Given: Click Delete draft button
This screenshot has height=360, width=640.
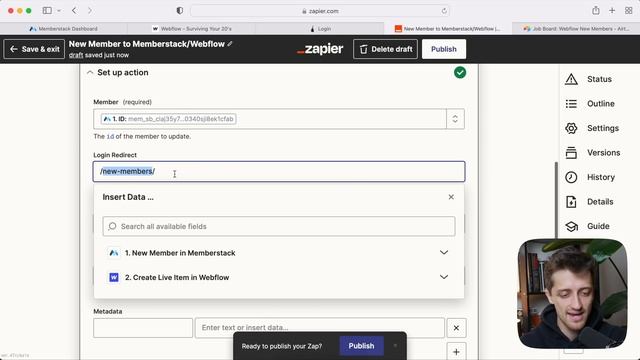Looking at the screenshot, I should [x=385, y=49].
